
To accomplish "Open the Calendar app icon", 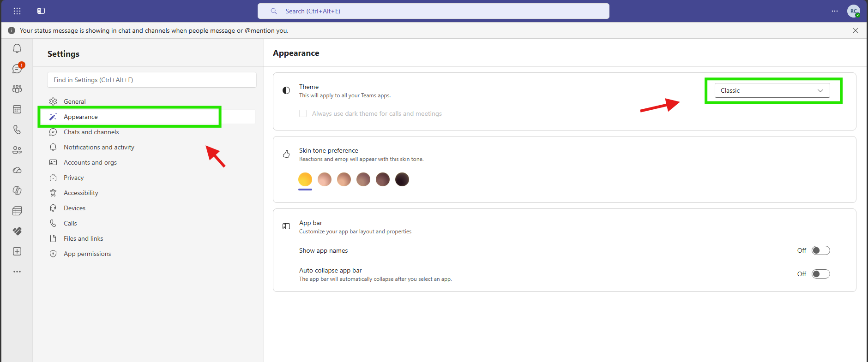I will [17, 109].
